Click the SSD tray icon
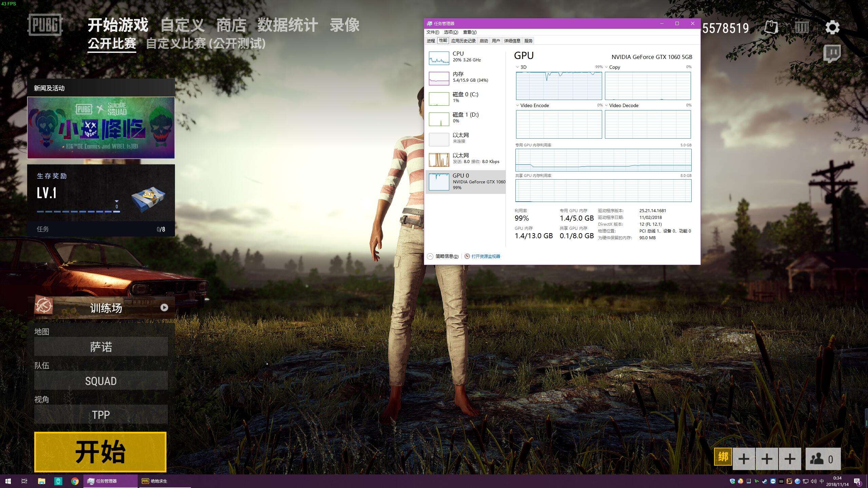This screenshot has width=868, height=488. click(781, 481)
